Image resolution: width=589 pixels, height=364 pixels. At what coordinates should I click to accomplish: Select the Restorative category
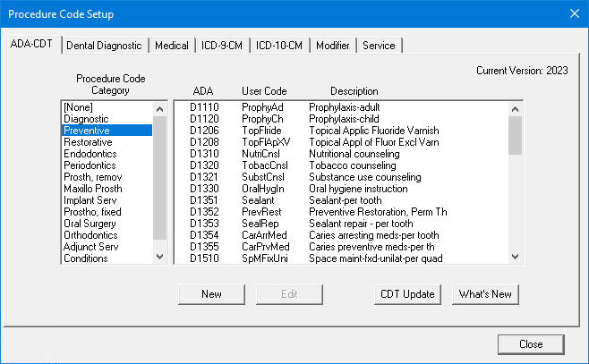pos(88,142)
